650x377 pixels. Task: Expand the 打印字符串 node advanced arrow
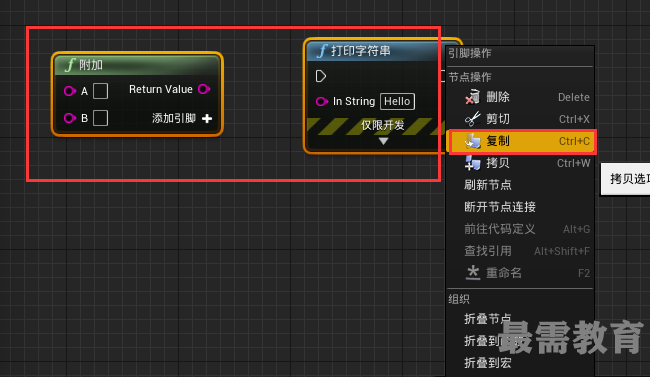[x=383, y=141]
